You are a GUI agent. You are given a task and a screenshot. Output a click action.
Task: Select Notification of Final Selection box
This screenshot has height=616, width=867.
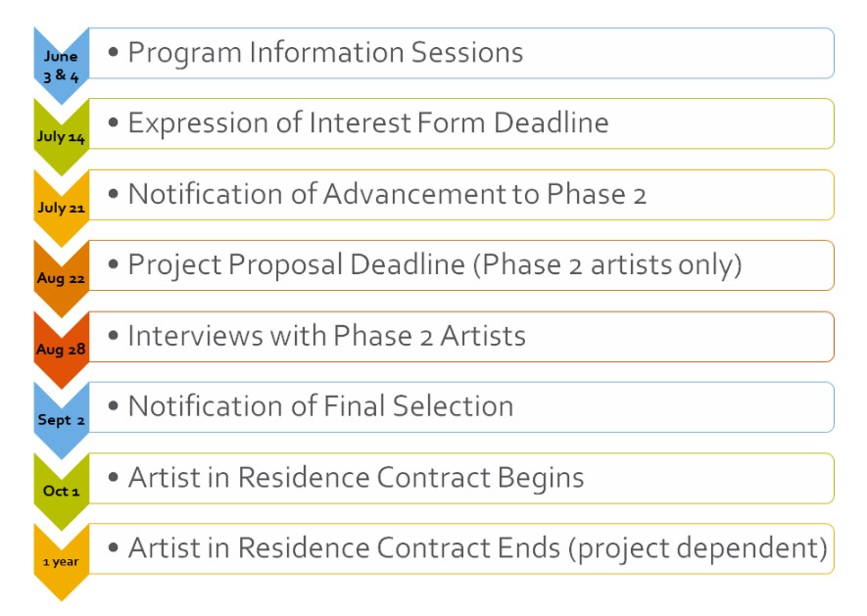coord(461,407)
